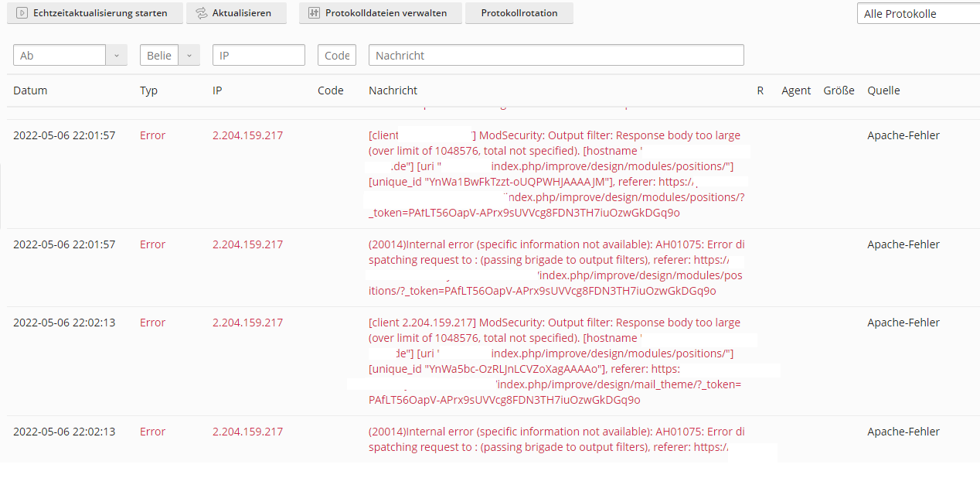Click the play icon for Echtzeitaktualisierung starten

click(x=22, y=13)
